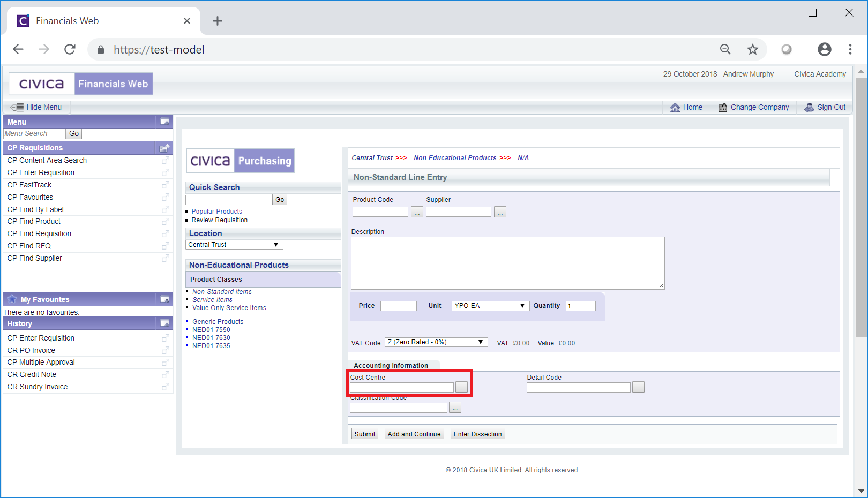Open CR Sundry Invoice new window icon

(165, 387)
